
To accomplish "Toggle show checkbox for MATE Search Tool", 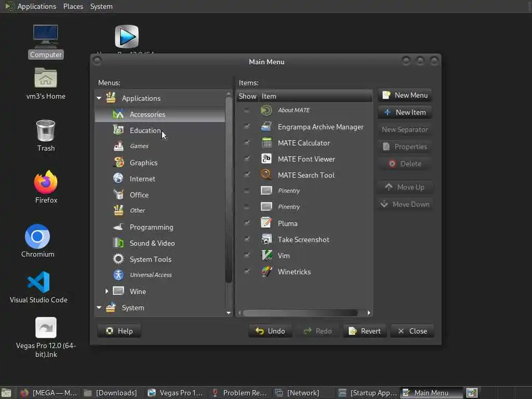I will pos(247,175).
